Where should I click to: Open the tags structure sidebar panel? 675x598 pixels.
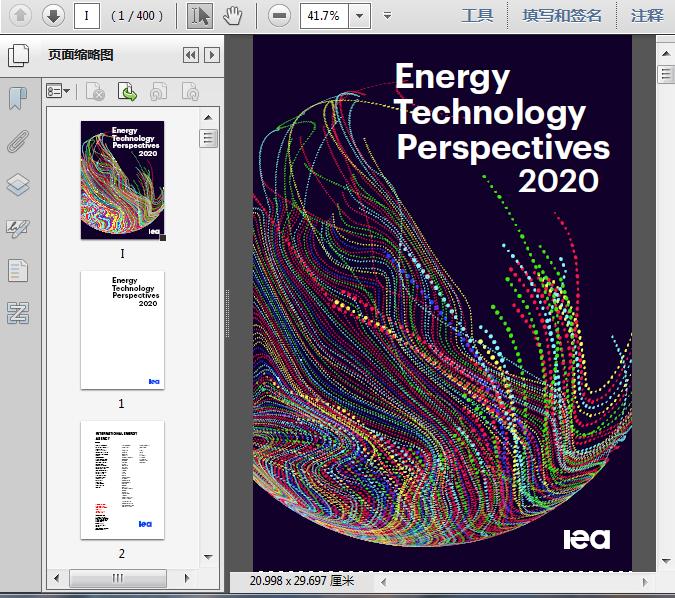tap(18, 313)
